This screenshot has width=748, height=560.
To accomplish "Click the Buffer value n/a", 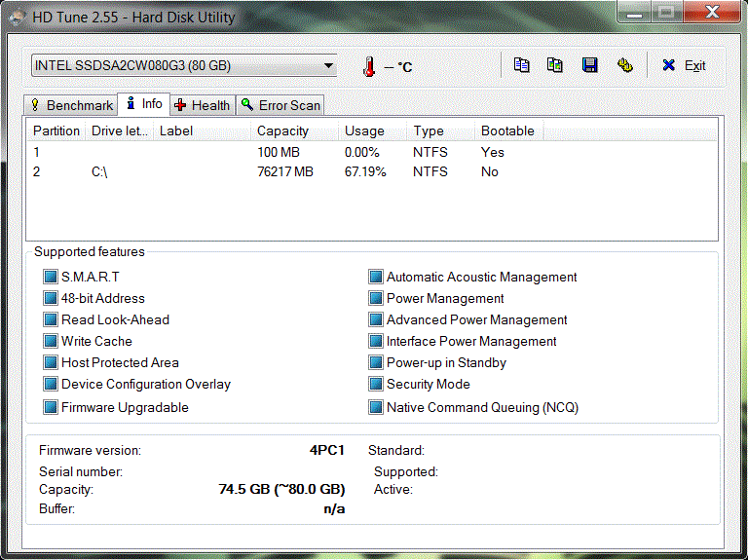I will [x=334, y=508].
